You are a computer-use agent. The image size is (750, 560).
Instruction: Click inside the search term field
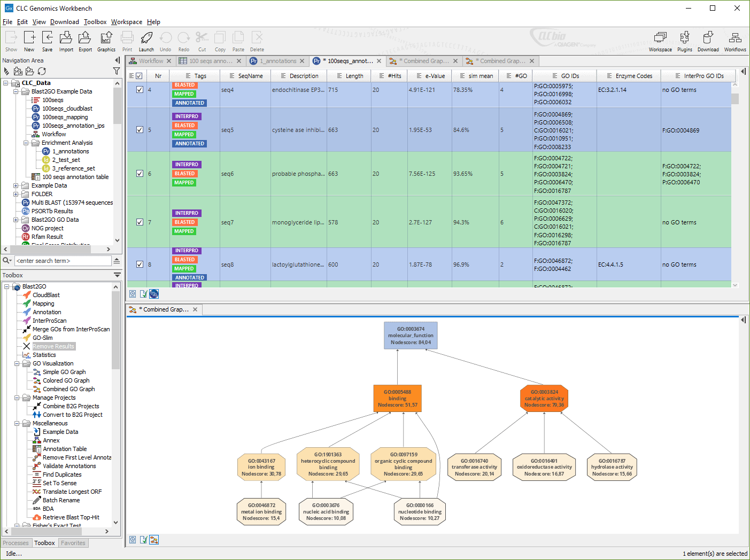63,260
